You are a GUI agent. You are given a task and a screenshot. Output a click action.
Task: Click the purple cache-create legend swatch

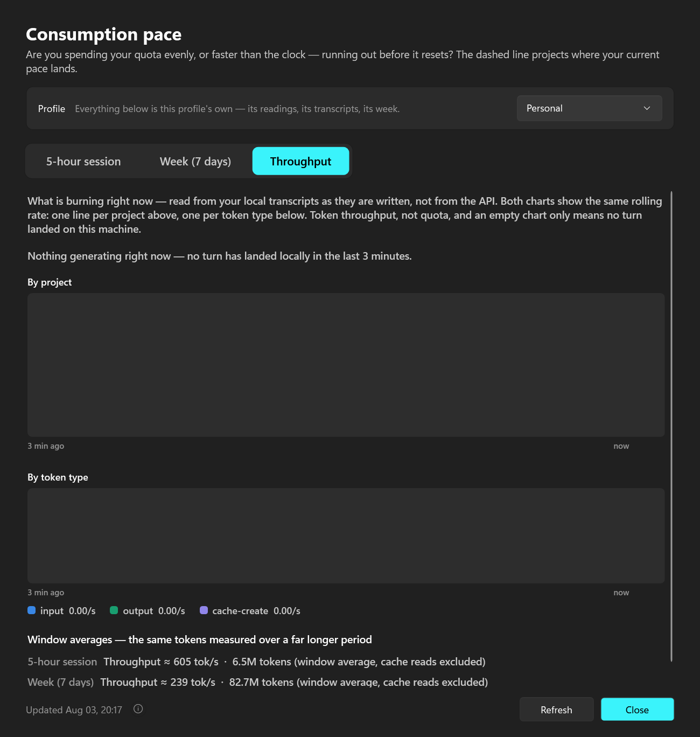[204, 610]
